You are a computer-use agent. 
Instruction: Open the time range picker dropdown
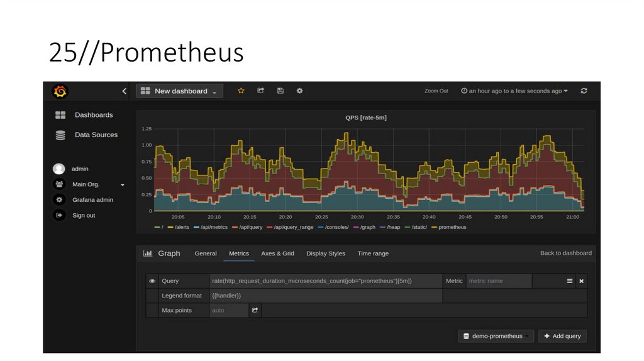[514, 91]
